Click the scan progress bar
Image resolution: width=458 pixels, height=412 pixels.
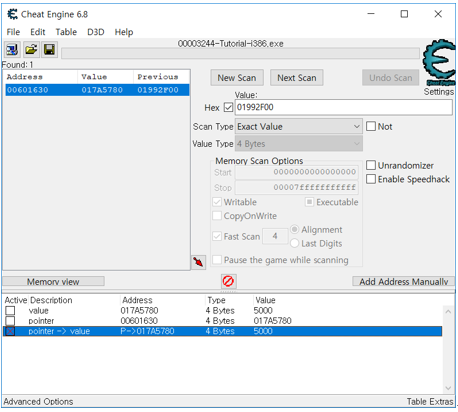[240, 53]
